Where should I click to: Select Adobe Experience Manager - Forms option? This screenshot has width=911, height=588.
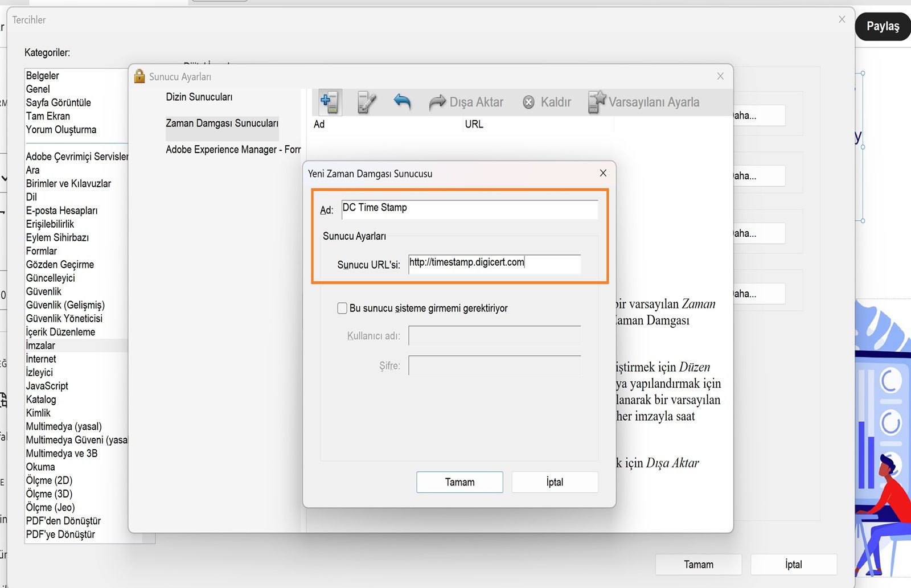232,149
